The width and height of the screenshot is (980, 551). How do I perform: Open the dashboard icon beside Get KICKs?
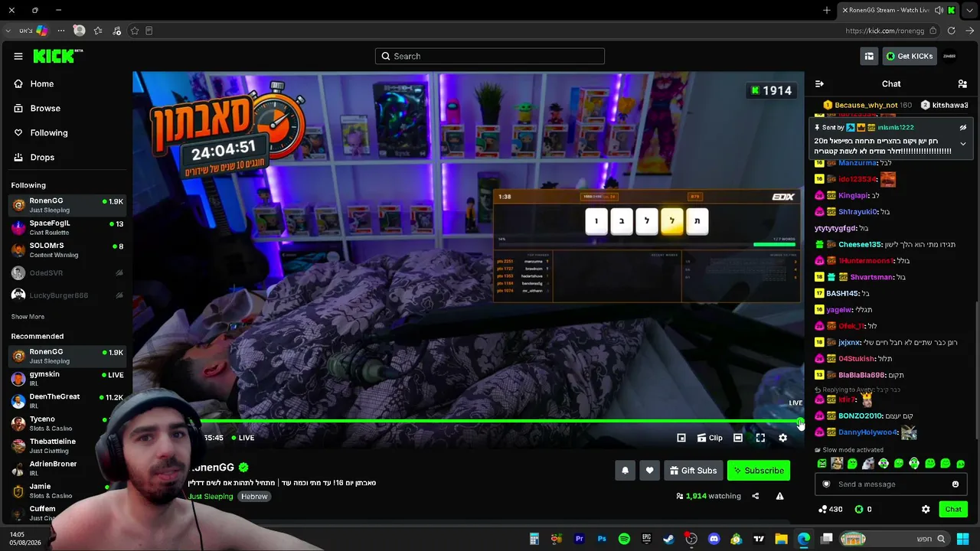869,56
